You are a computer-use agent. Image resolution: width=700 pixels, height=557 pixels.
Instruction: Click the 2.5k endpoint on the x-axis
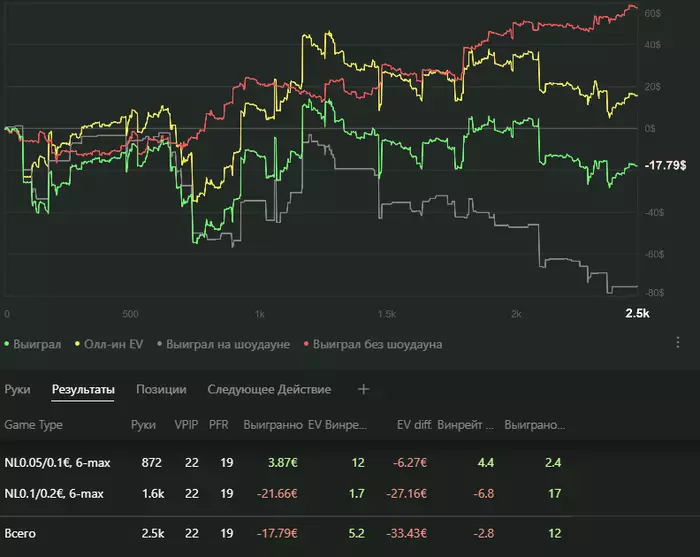pyautogui.click(x=636, y=314)
